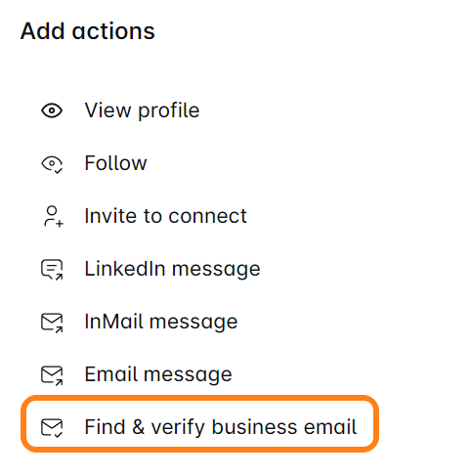Click the envelope icon beside InMail message

[x=52, y=323]
